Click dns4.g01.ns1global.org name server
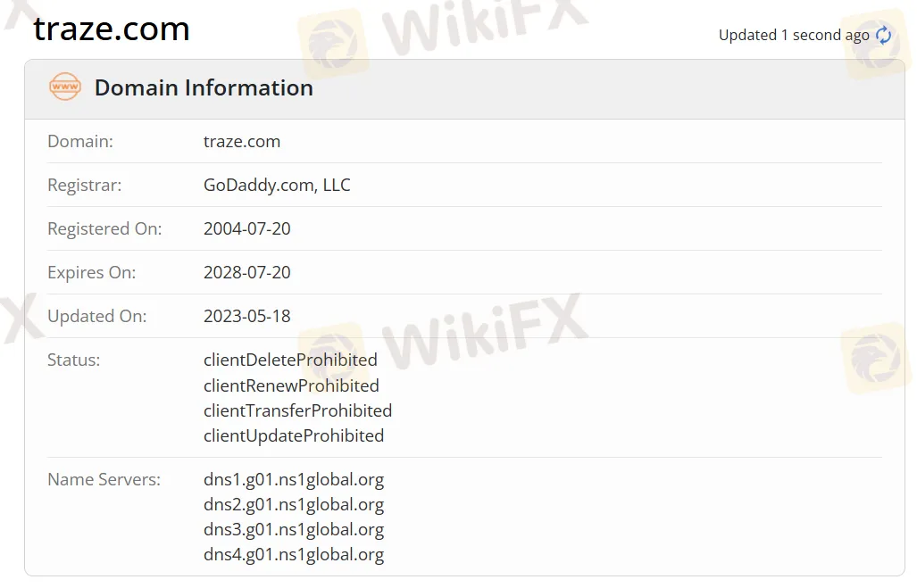This screenshot has height=588, width=917. pos(294,555)
